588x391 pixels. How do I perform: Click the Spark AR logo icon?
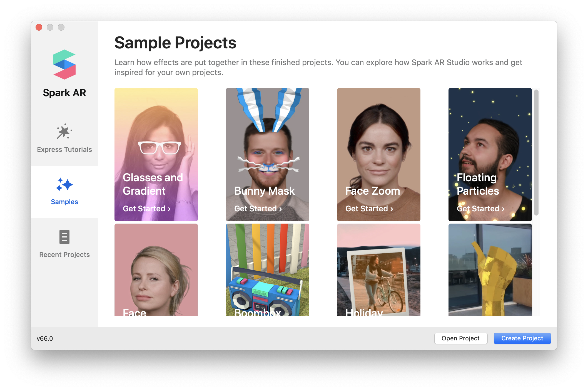pyautogui.click(x=64, y=65)
